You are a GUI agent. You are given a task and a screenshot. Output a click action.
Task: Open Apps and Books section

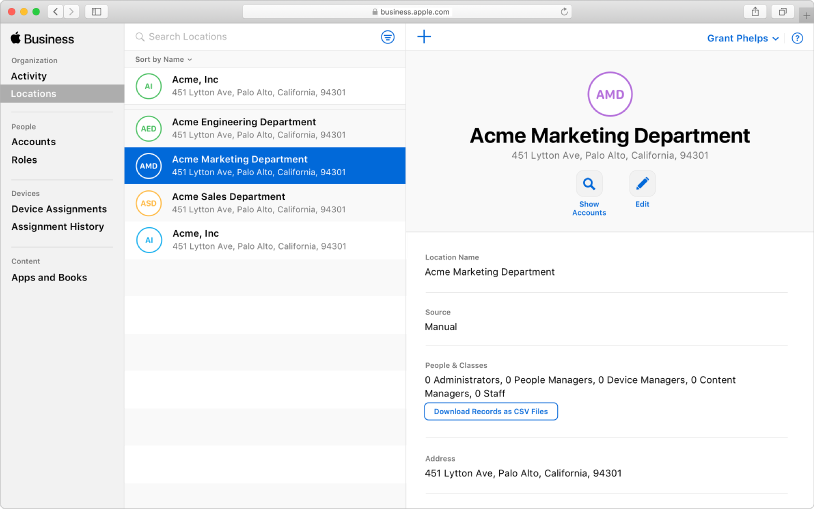[x=49, y=277]
